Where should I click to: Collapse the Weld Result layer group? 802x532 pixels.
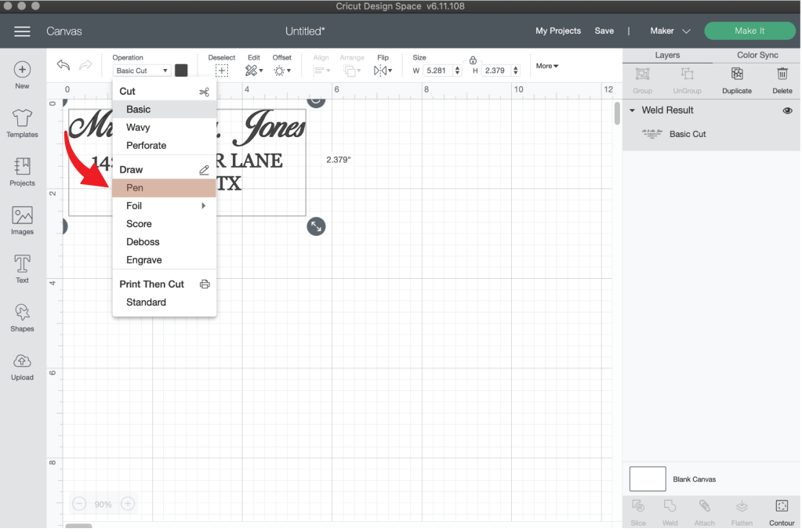click(632, 110)
